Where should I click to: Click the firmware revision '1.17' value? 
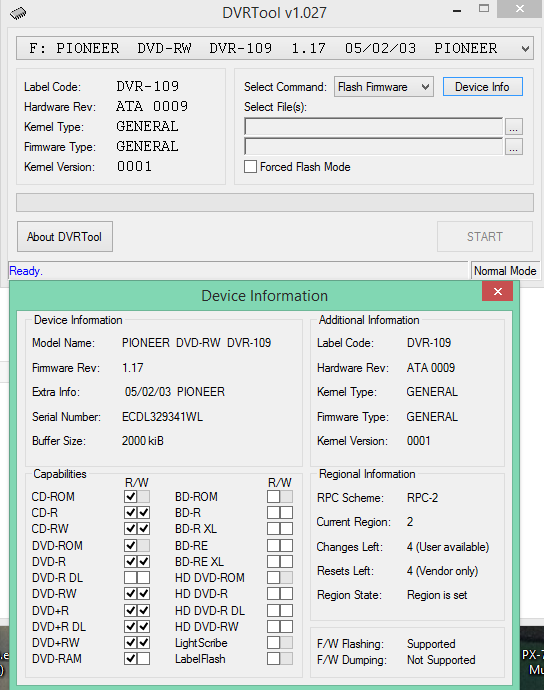[132, 368]
